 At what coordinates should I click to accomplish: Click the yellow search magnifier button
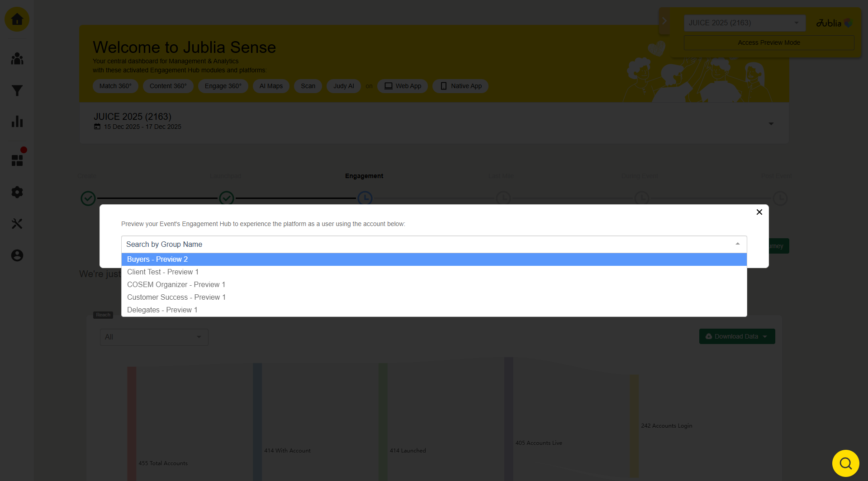click(845, 463)
